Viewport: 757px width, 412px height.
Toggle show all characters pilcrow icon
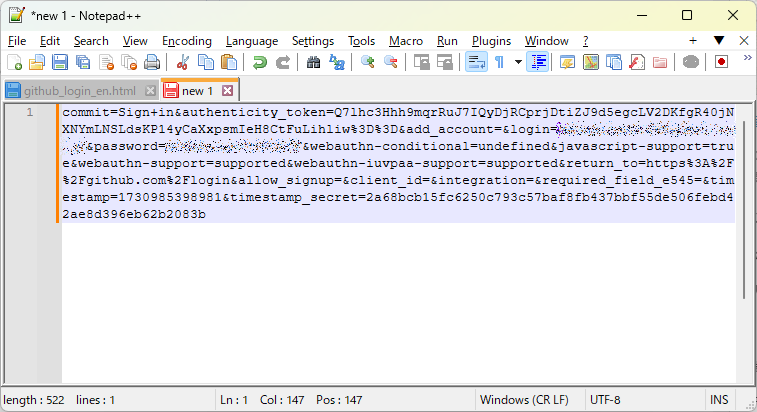(500, 62)
